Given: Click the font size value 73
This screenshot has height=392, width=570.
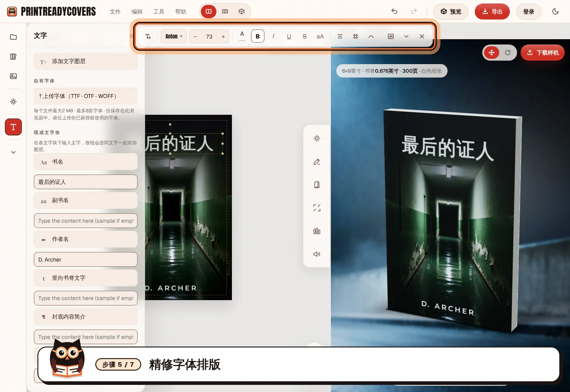Looking at the screenshot, I should [x=209, y=37].
